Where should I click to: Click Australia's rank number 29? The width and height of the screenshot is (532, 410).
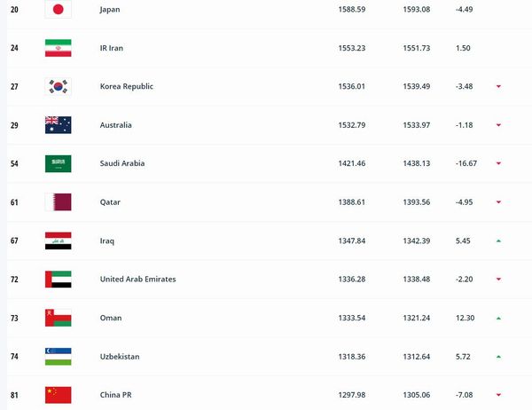(x=13, y=125)
